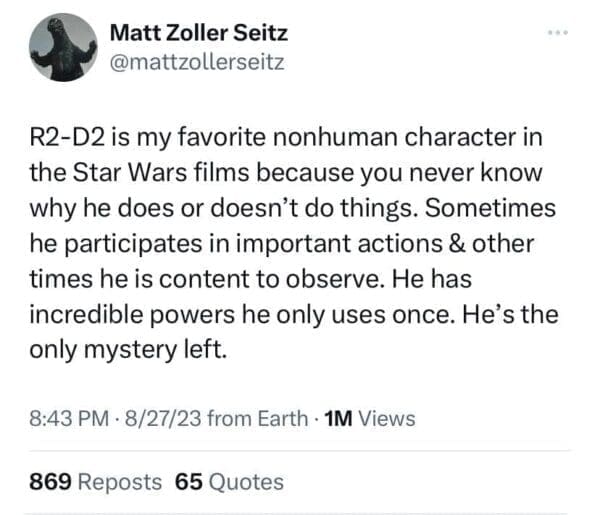The width and height of the screenshot is (600, 515).
Task: Click the bold "65" quote count
Action: 189,481
